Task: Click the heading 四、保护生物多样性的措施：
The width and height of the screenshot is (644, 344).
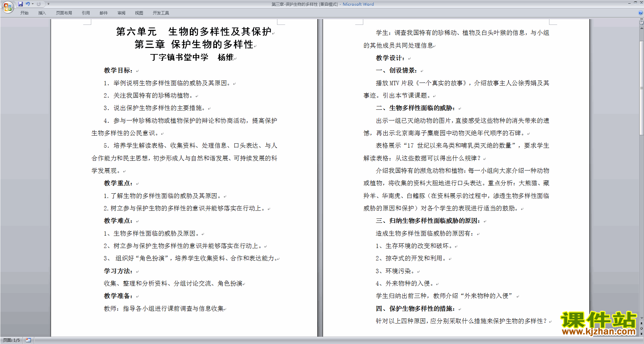Action: tap(416, 308)
